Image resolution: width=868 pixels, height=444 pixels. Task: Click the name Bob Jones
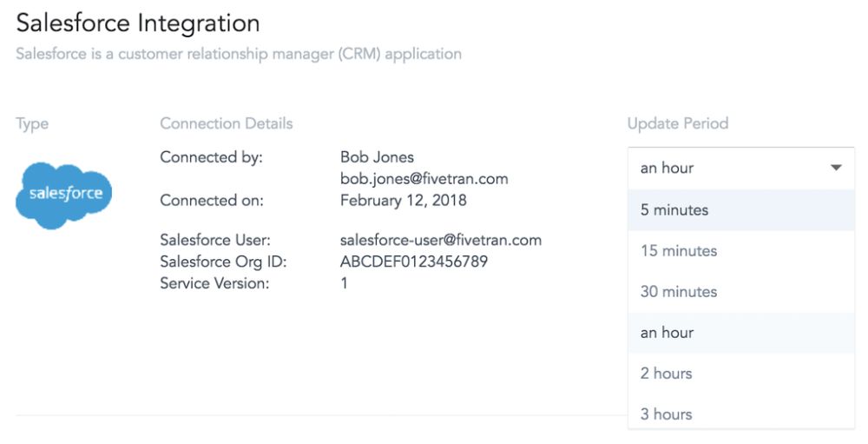point(377,157)
